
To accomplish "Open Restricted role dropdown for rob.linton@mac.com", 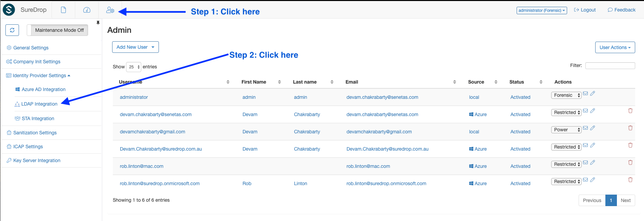I will pyautogui.click(x=566, y=164).
